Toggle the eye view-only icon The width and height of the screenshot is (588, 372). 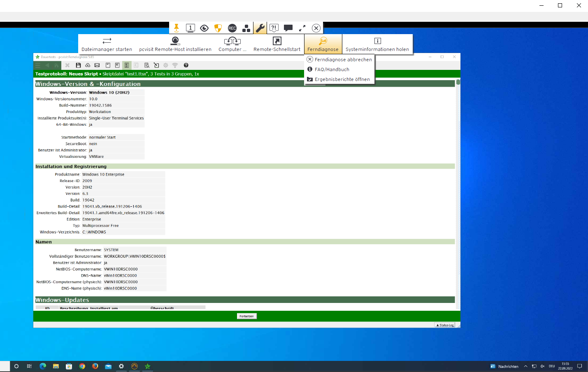click(204, 28)
